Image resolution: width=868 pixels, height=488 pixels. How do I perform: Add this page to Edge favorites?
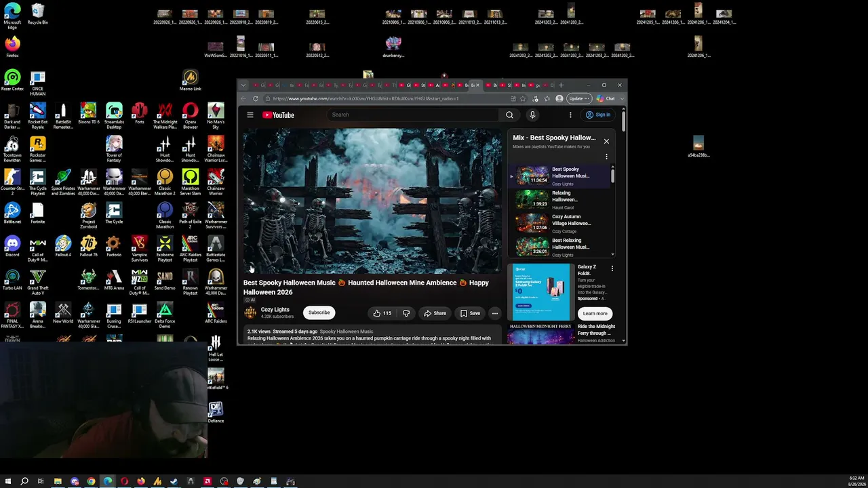(x=524, y=99)
